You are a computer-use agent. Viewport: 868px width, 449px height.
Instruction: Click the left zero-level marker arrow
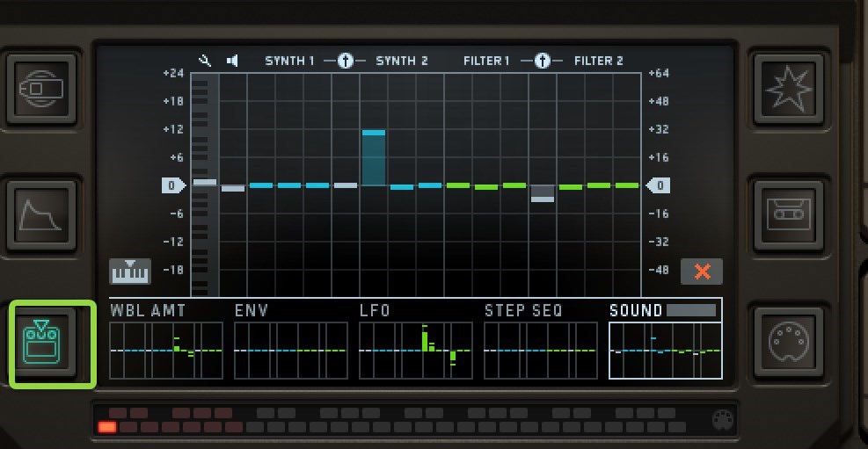click(173, 185)
